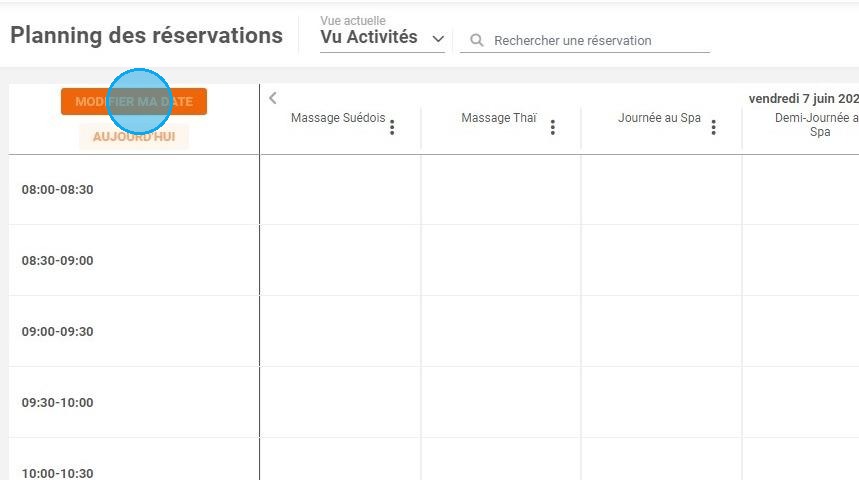
Task: Select the 09:30-10:00 time slot label
Action: (58, 402)
